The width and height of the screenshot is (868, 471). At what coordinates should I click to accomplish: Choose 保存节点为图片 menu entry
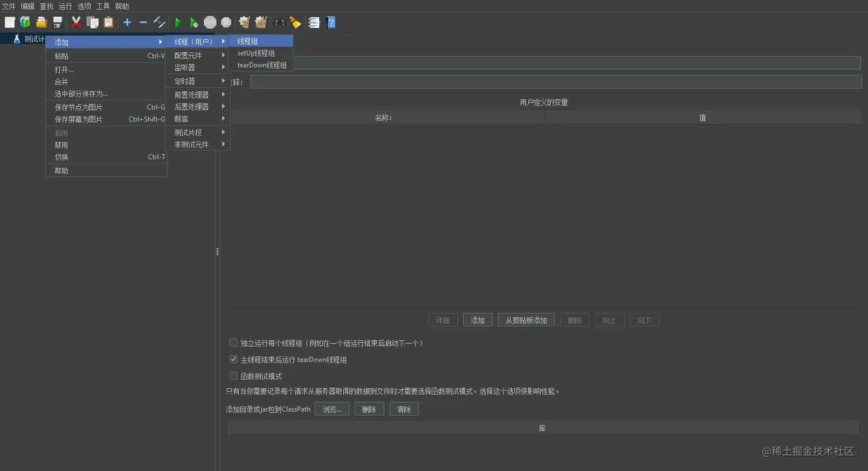tap(106, 107)
